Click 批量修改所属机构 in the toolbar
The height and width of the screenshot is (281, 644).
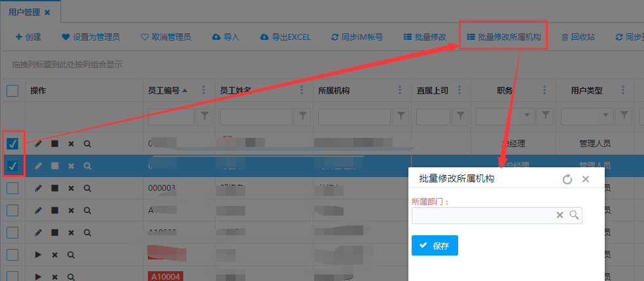(x=503, y=37)
